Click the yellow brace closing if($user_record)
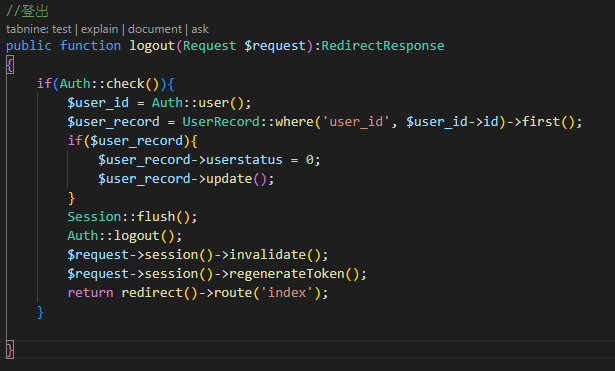The width and height of the screenshot is (615, 371). (x=71, y=198)
